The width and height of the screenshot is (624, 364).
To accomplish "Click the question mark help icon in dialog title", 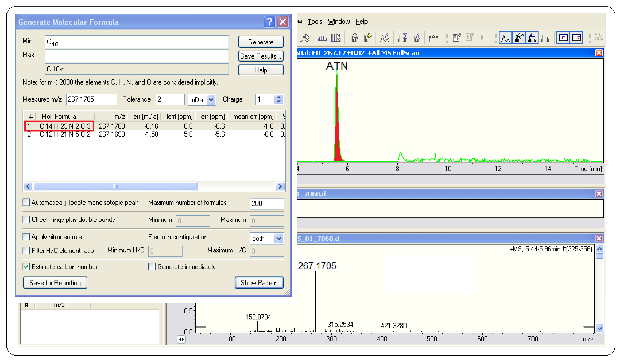I will [x=269, y=22].
